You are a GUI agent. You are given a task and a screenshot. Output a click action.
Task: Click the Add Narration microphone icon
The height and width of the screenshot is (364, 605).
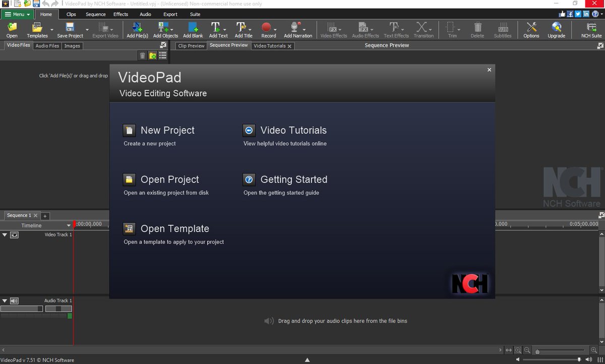click(x=296, y=27)
